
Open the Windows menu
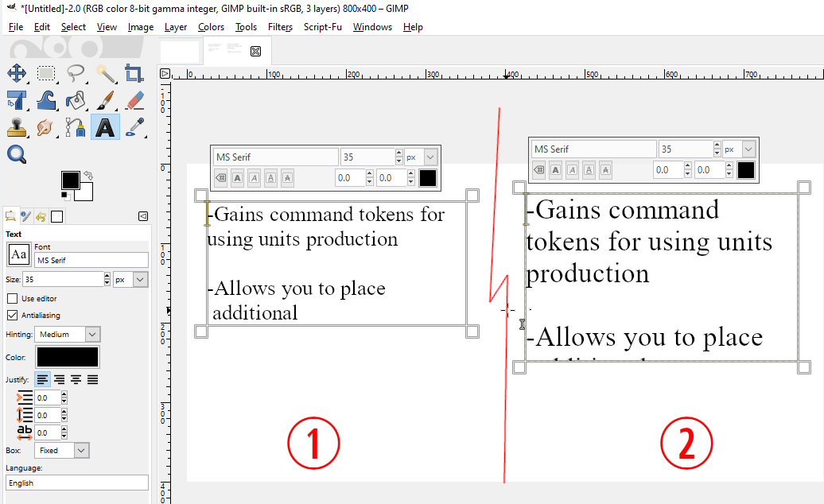coord(372,27)
